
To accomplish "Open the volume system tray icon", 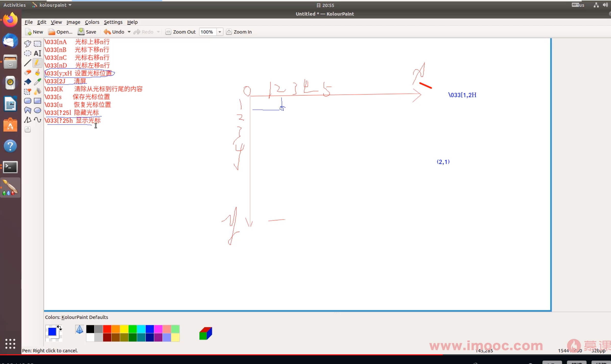I will pyautogui.click(x=605, y=5).
